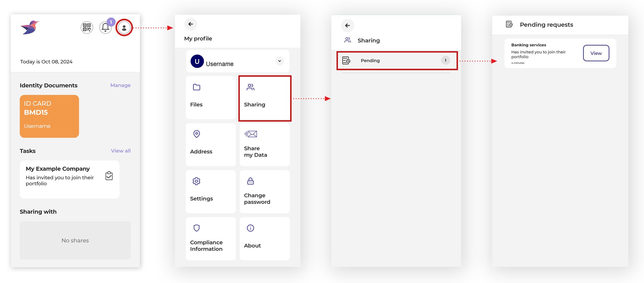Viewport: 644px width, 283px height.
Task: Open notifications via the bell icon
Action: (x=106, y=28)
